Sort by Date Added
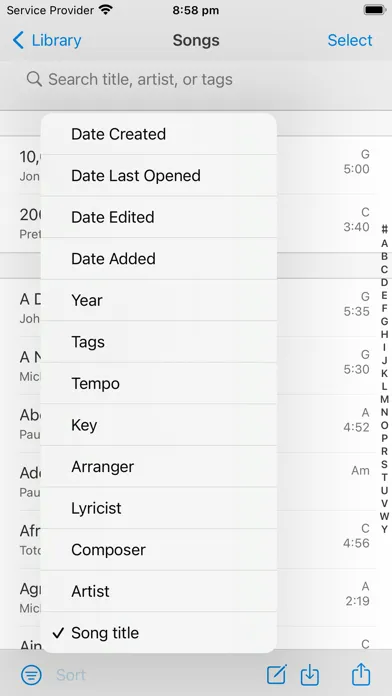This screenshot has width=392, height=696. pos(158,259)
